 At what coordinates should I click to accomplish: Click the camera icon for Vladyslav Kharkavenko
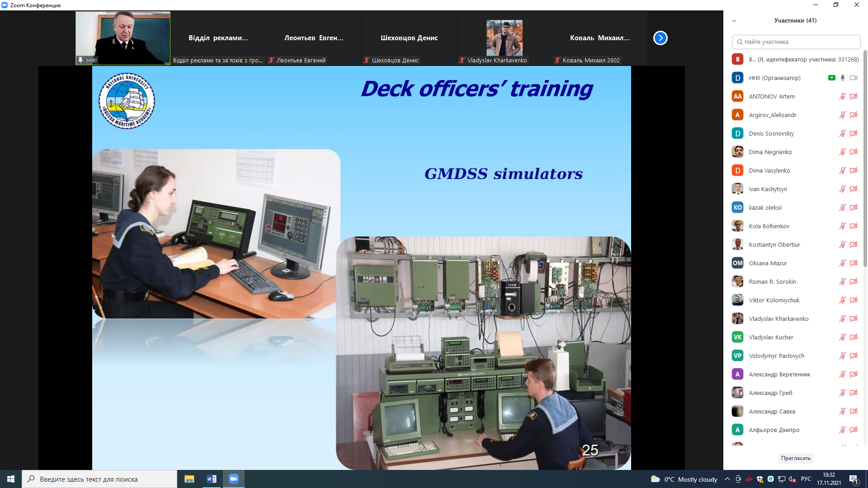[x=854, y=319]
